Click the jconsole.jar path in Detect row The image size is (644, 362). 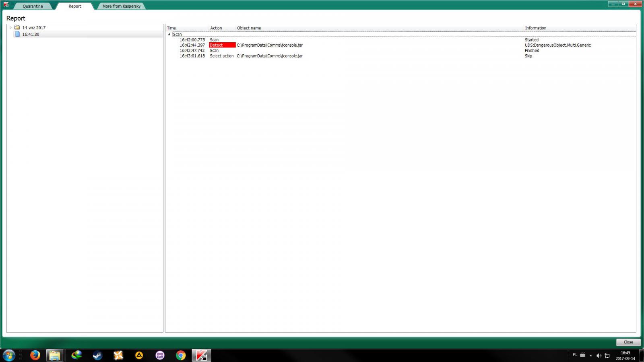coord(270,45)
